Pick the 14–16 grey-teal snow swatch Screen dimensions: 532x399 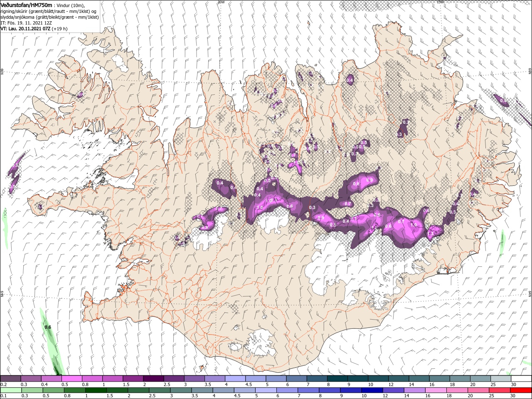pos(419,379)
